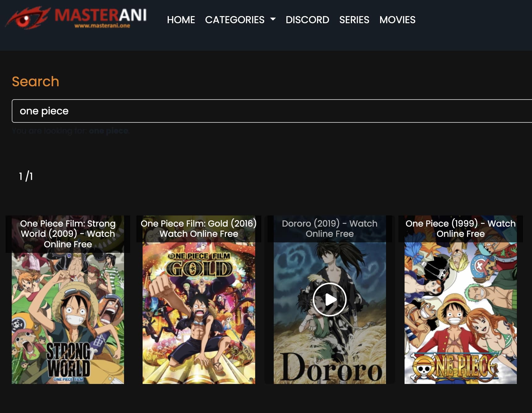Navigate to the DISCORD page

coord(308,20)
